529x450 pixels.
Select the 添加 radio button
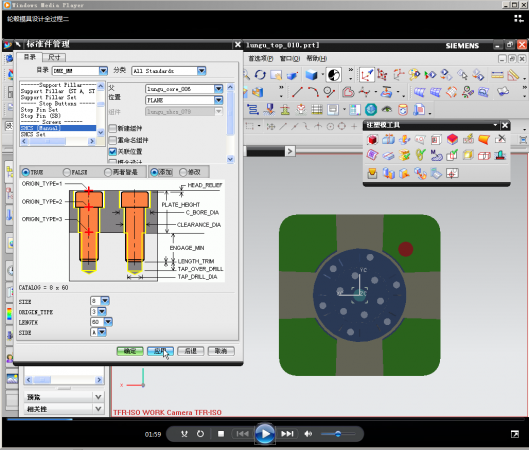154,172
